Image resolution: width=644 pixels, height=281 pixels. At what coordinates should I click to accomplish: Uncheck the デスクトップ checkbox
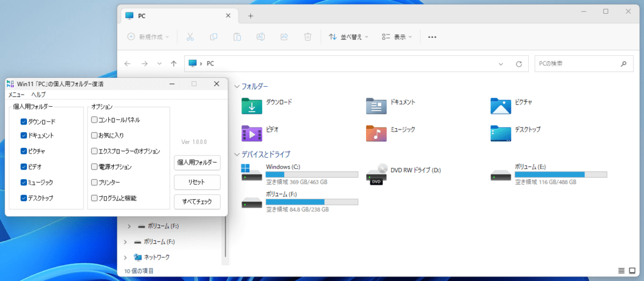pos(23,197)
